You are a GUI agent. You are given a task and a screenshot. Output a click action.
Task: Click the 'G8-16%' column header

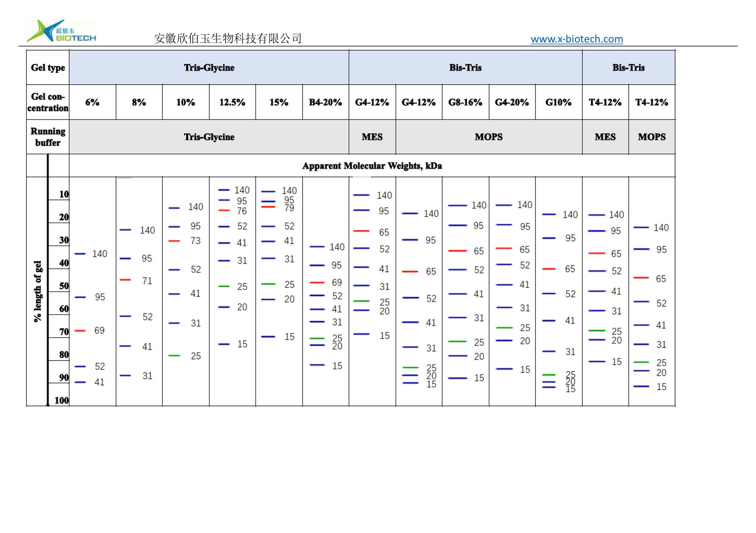[465, 102]
